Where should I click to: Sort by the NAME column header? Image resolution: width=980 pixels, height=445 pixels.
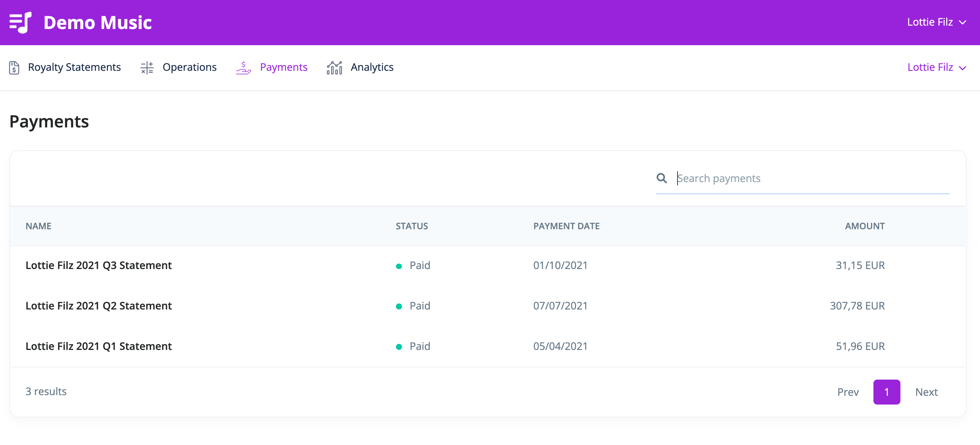tap(38, 226)
